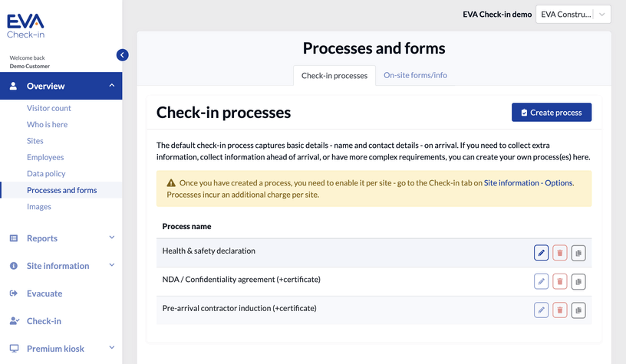Viewport: 626px width, 364px height.
Task: Delete the NDA / Confidentiality agreement process
Action: click(560, 282)
